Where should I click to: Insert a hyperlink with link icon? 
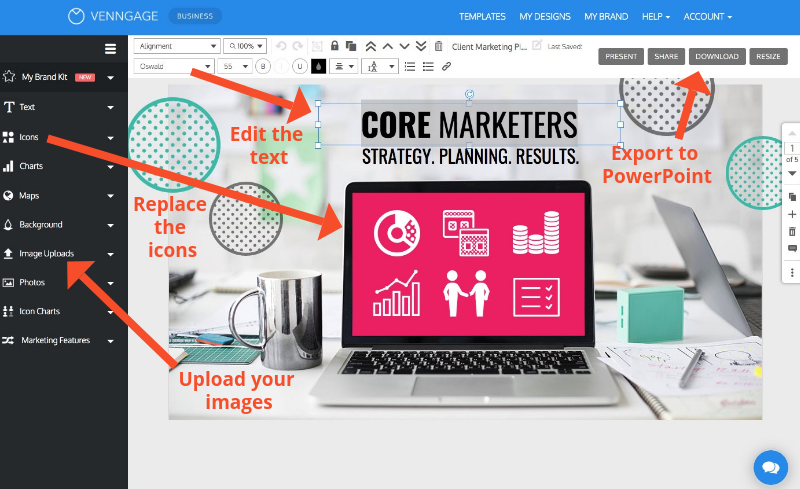click(x=446, y=66)
